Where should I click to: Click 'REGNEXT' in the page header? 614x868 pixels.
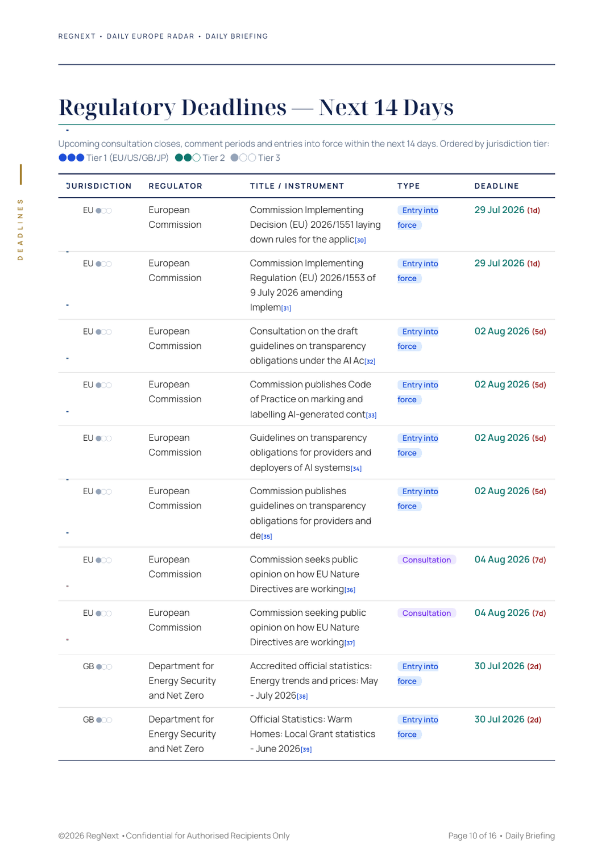tap(77, 36)
